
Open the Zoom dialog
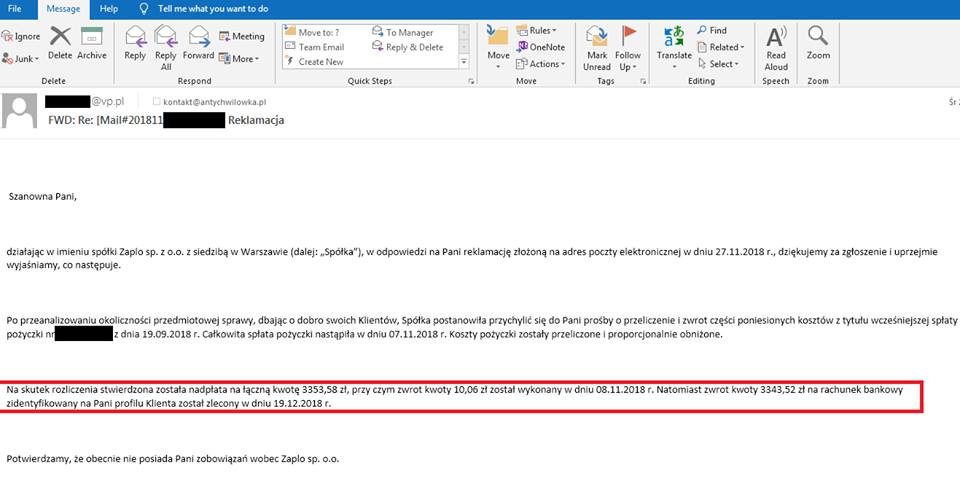(x=818, y=43)
